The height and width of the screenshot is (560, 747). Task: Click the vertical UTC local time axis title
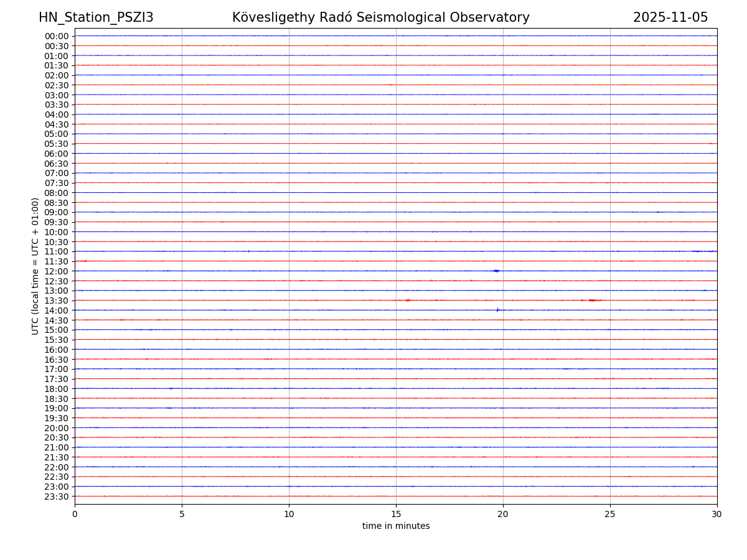click(35, 266)
